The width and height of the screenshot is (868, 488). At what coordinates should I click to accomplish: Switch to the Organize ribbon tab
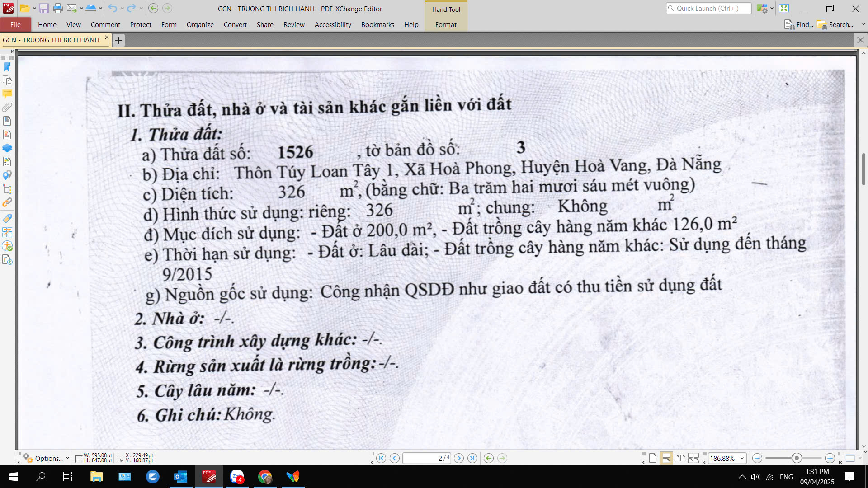tap(200, 25)
